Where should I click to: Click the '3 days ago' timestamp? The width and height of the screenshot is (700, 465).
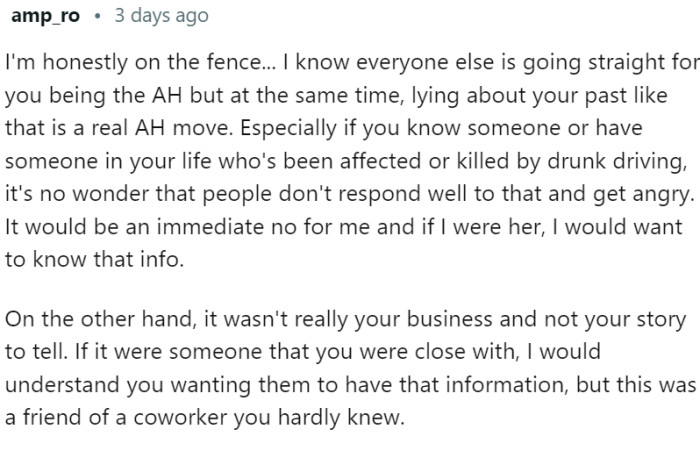click(162, 16)
